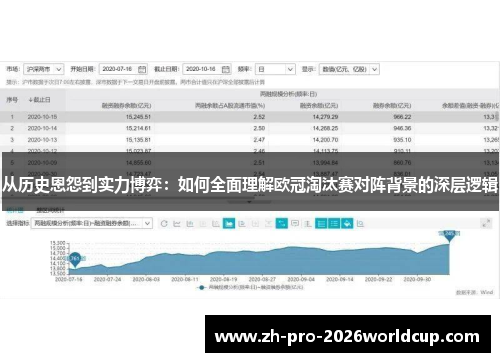The height and width of the screenshot is (362, 500).
Task: Select the line chart icon in the chart toolbar
Action: tap(177, 223)
